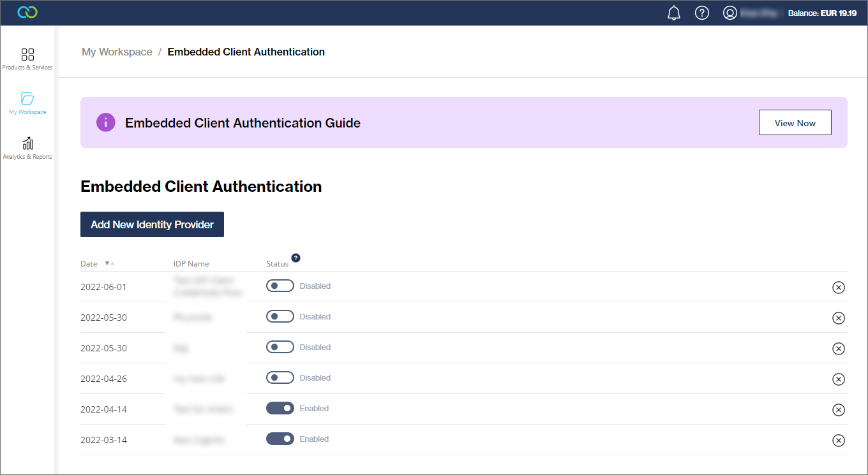Disable the 2022-04-14 provider toggle
Screen dimensions: 868x475
pos(280,408)
